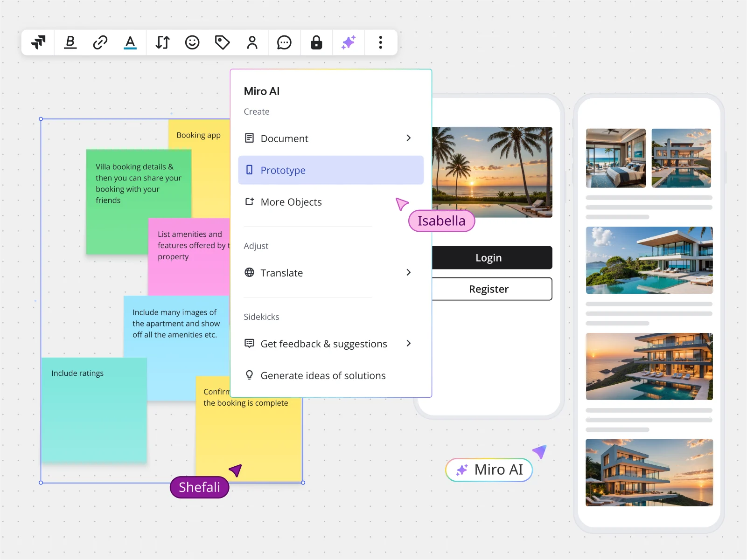Expand the Translate submenu chevron

pos(408,272)
